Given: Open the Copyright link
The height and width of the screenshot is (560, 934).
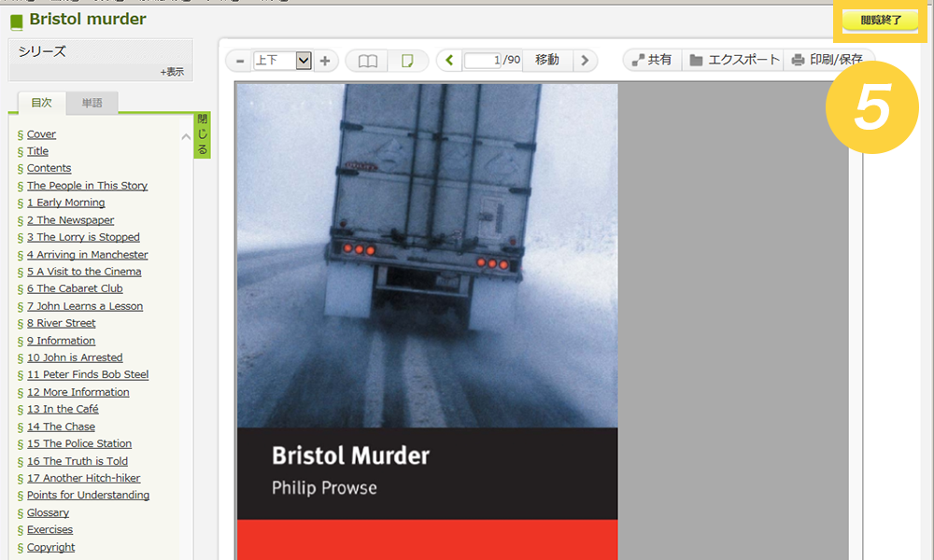Looking at the screenshot, I should pyautogui.click(x=50, y=547).
